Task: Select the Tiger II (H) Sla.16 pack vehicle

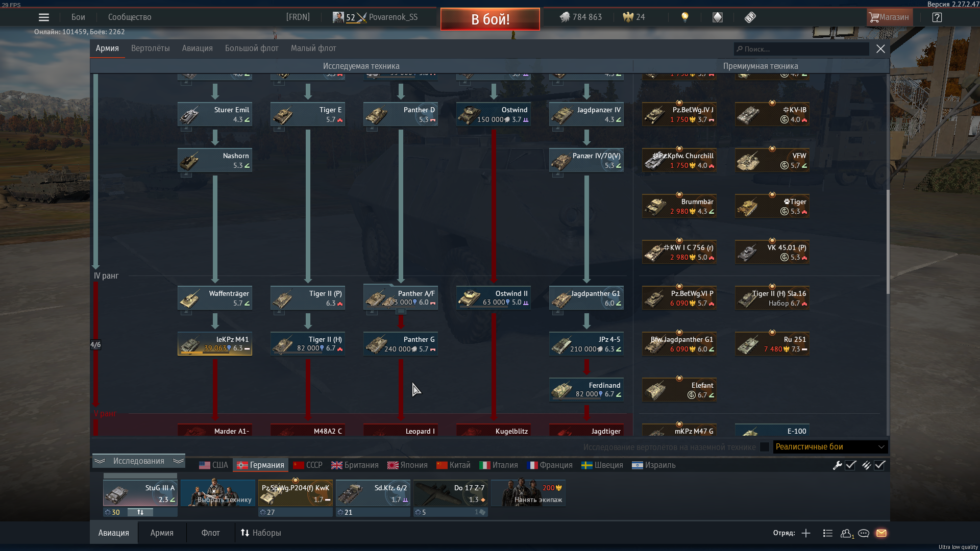Action: click(x=772, y=298)
